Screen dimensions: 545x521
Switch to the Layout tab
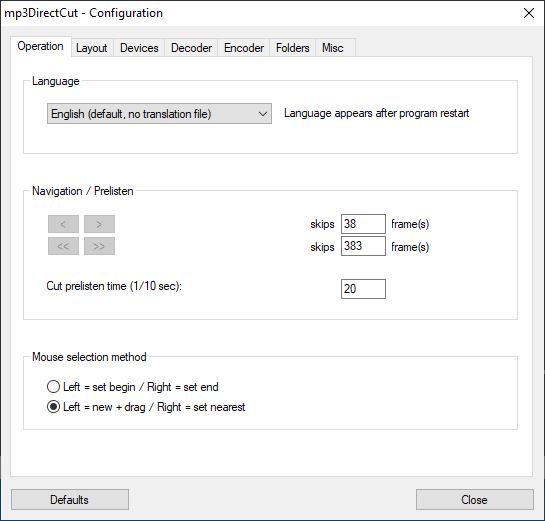(x=92, y=48)
